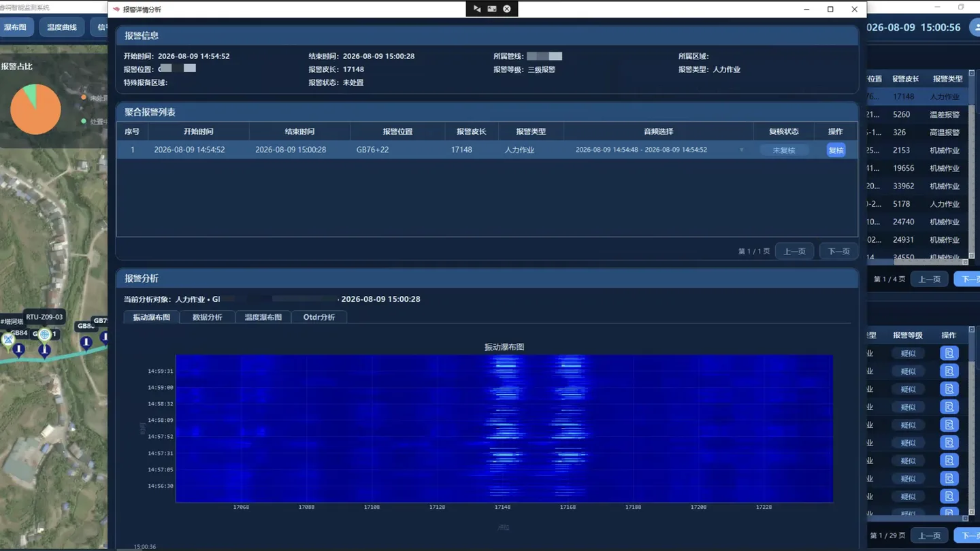Click the green 处置中 legend dot
Screen dimensions: 980x551
pos(84,122)
